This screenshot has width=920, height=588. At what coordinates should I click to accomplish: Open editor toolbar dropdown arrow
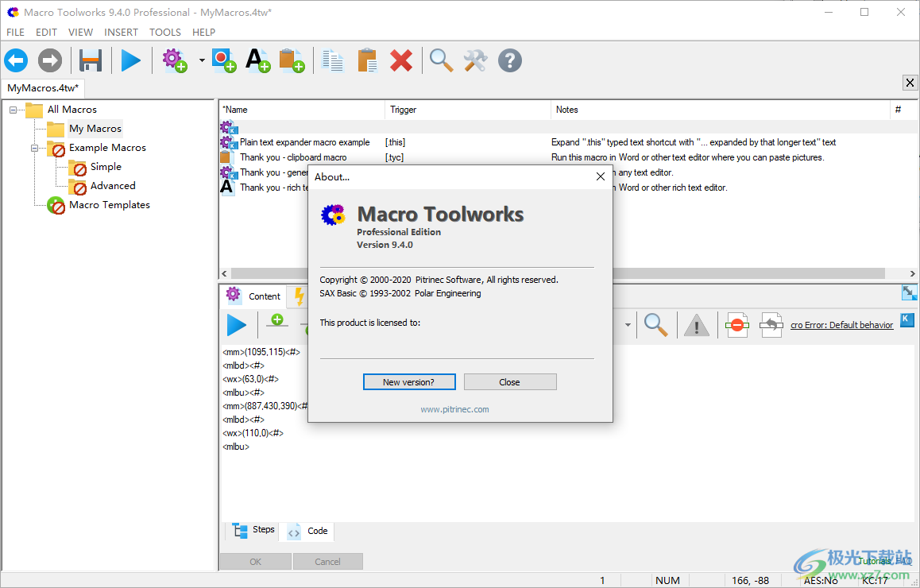pos(628,325)
